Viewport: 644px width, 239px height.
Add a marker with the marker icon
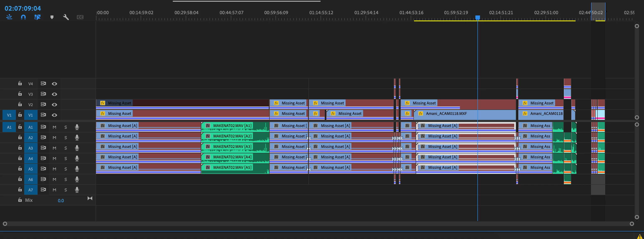52,17
